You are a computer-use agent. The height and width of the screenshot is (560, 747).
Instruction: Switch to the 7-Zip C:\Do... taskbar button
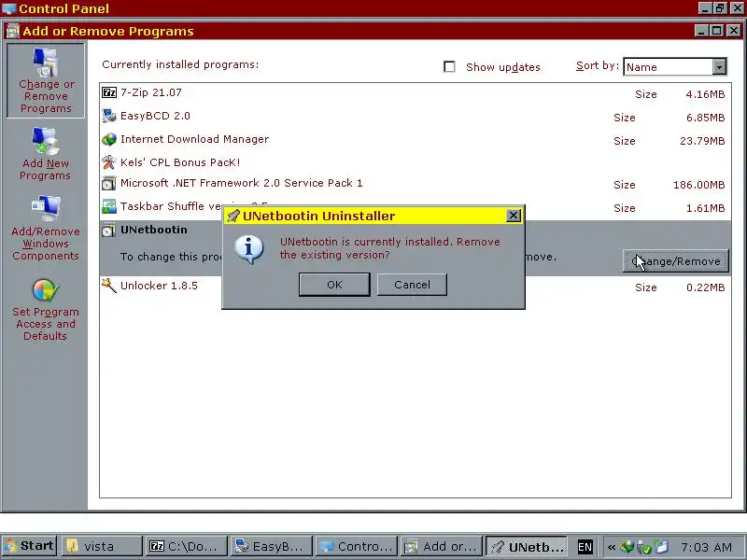[x=186, y=546]
